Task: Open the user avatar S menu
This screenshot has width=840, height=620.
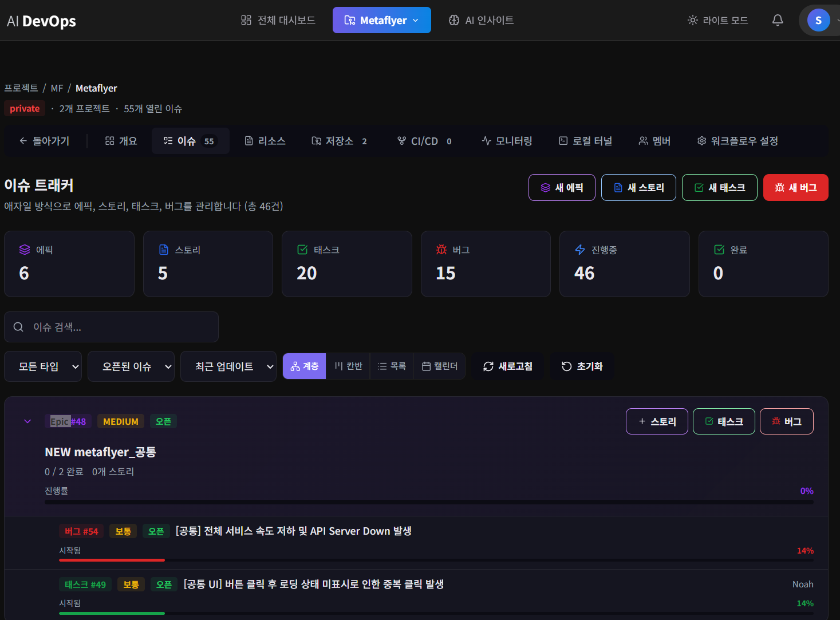Action: coord(818,21)
